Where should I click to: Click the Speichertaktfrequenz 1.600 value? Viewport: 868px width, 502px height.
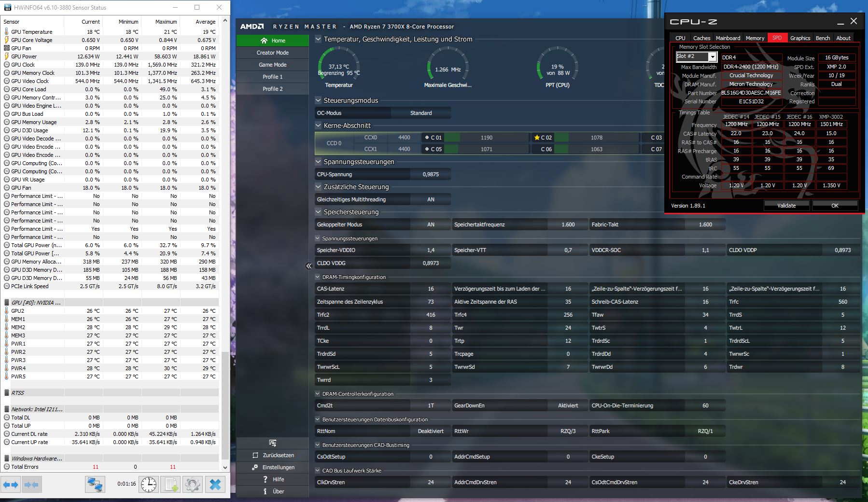568,224
